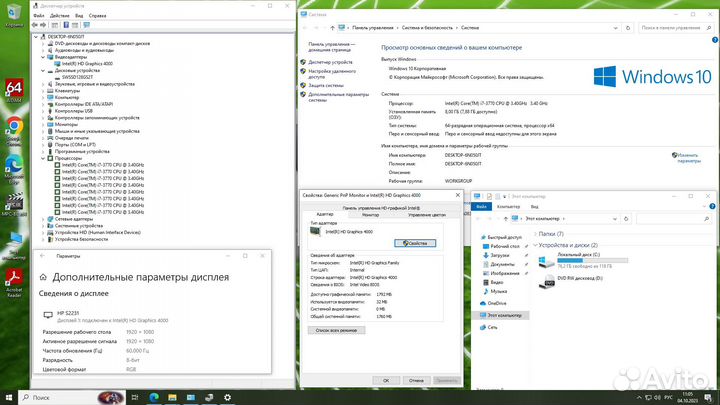This screenshot has height=405, width=720.
Task: Click home icon in display settings window
Action: [43, 277]
